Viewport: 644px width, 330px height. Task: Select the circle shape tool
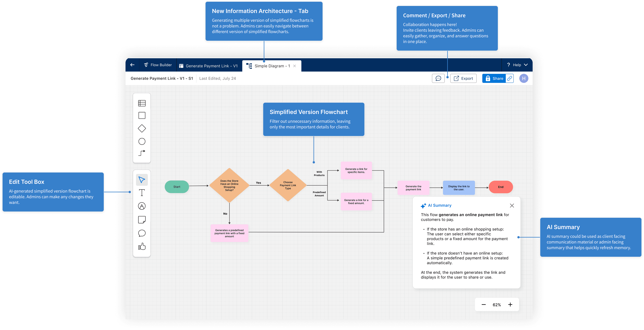coord(142,142)
